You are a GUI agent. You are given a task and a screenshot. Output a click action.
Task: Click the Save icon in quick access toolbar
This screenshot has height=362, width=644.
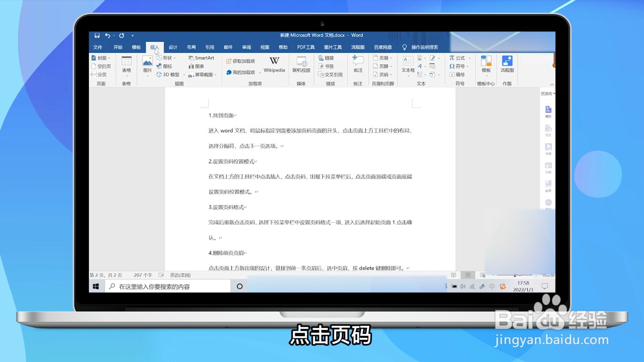97,35
